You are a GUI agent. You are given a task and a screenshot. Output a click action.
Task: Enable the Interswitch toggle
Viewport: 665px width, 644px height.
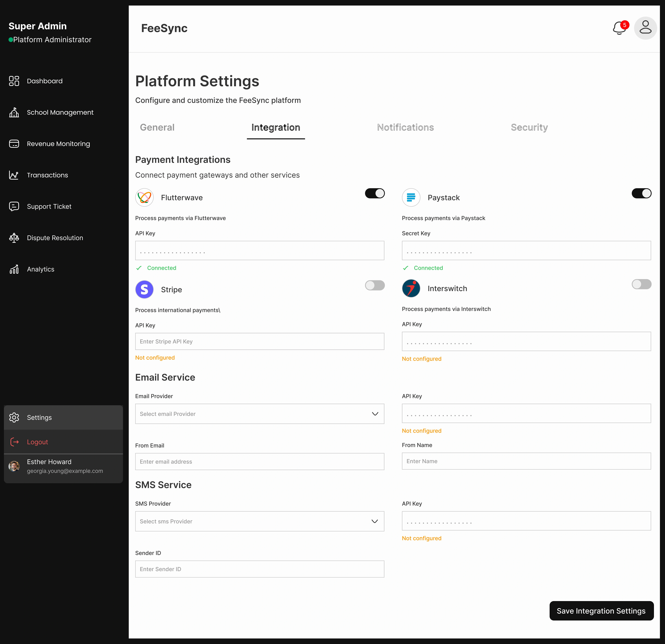coord(642,284)
